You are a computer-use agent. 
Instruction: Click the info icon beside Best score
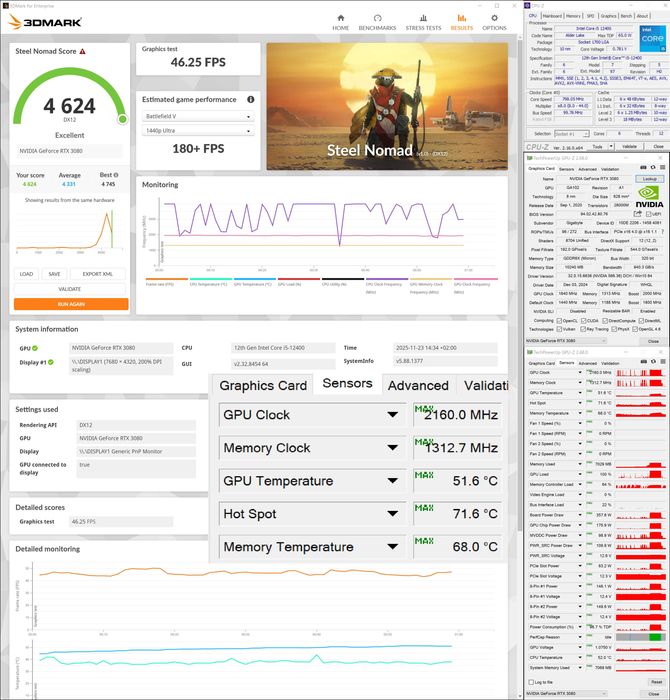click(116, 175)
